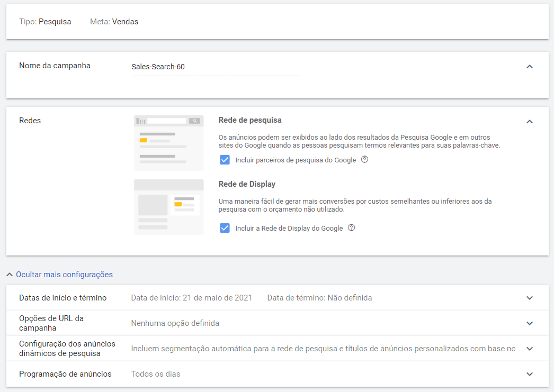Click the Rede de pesquisa preview thumbnail
Viewport: 554px width, 392px height.
click(169, 143)
